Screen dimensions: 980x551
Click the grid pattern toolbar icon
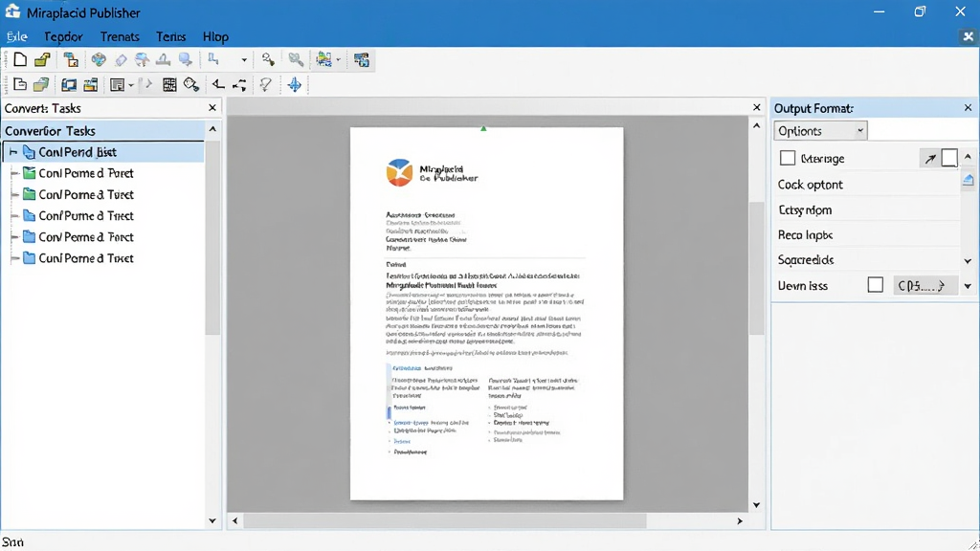169,84
